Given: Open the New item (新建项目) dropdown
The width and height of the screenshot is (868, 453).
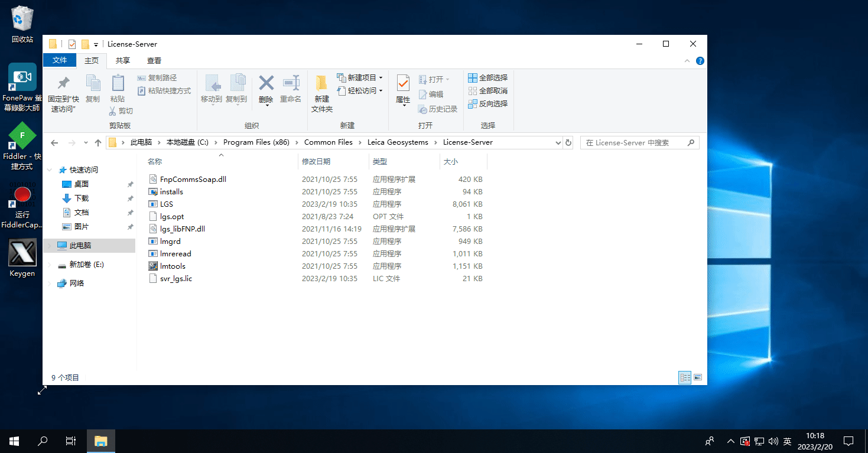Looking at the screenshot, I should tap(360, 78).
